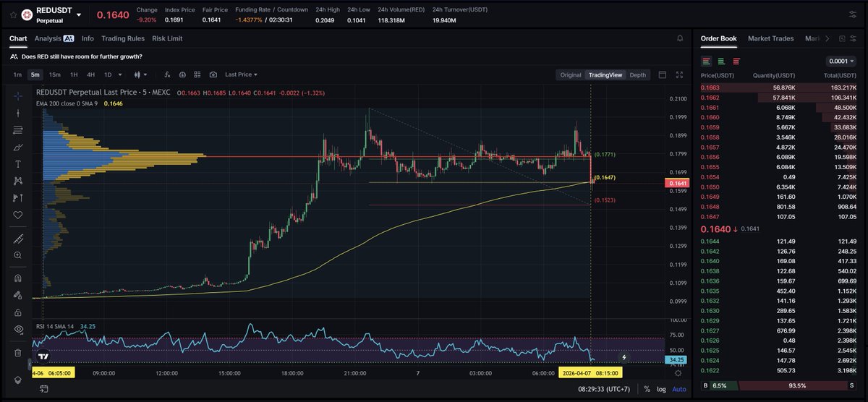The image size is (868, 402).
Task: Toggle the percent price scale
Action: [647, 389]
